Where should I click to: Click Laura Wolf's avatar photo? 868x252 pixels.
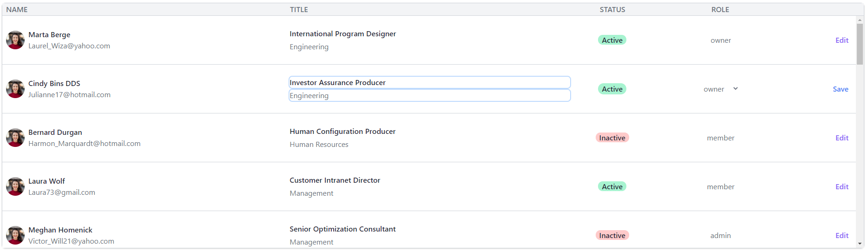(15, 186)
